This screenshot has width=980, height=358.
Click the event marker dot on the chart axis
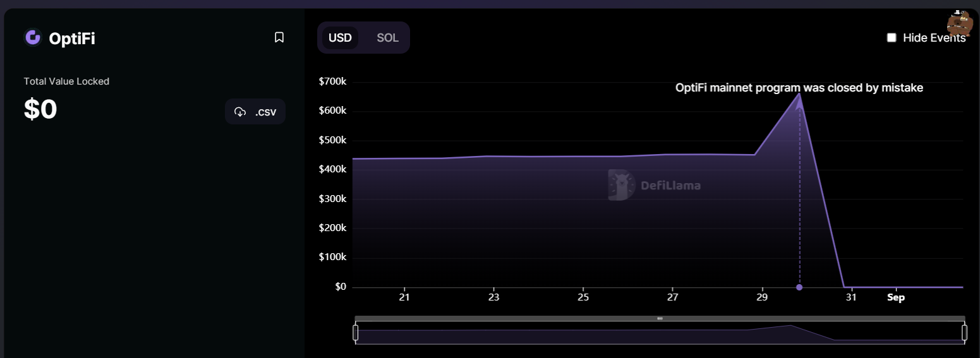pyautogui.click(x=799, y=287)
